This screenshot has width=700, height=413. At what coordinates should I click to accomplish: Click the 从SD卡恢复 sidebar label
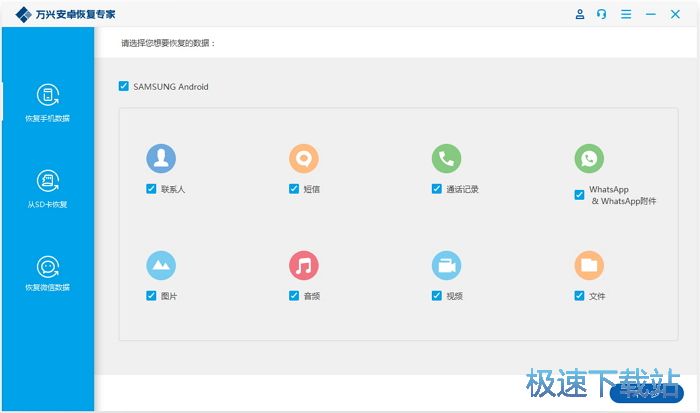pos(47,204)
